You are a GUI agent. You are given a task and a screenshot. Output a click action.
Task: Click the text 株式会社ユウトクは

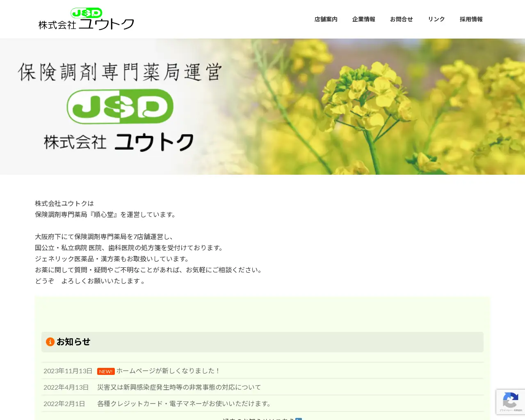pyautogui.click(x=64, y=203)
